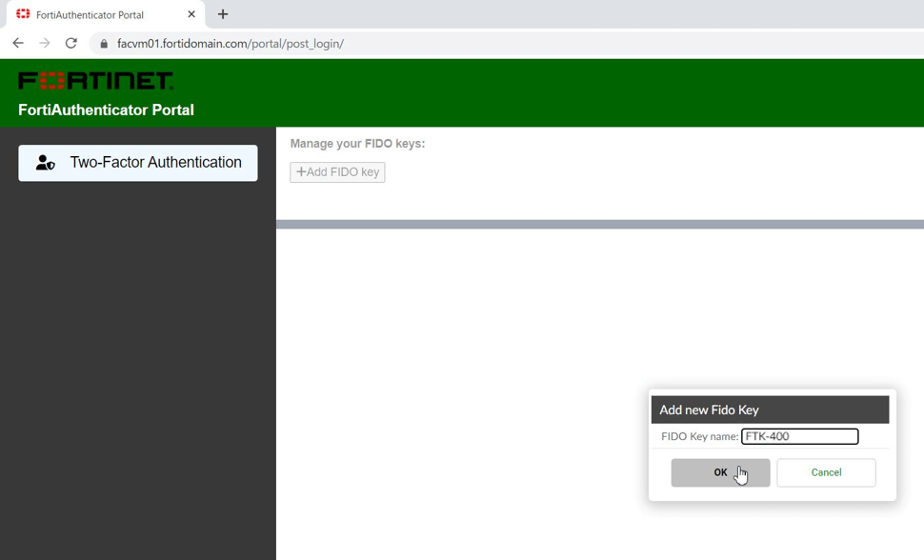Screen dimensions: 924x560
Task: Click the padlock site security icon
Action: point(104,44)
